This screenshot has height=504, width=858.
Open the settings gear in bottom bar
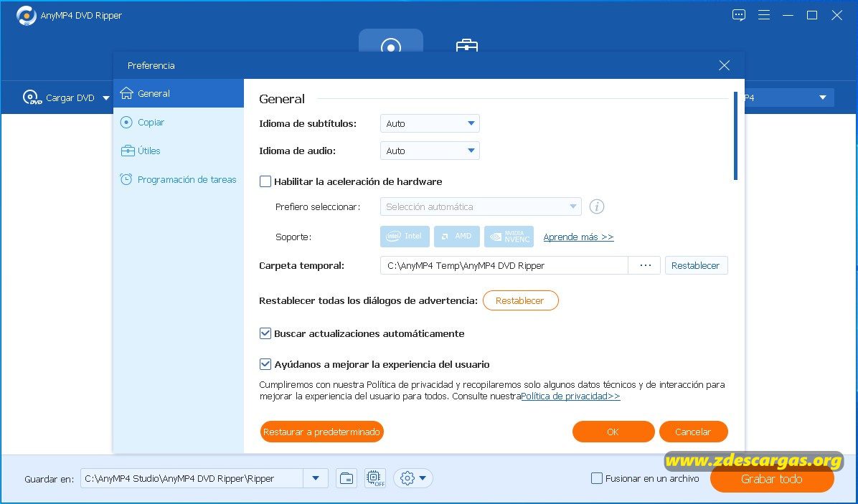click(x=407, y=478)
